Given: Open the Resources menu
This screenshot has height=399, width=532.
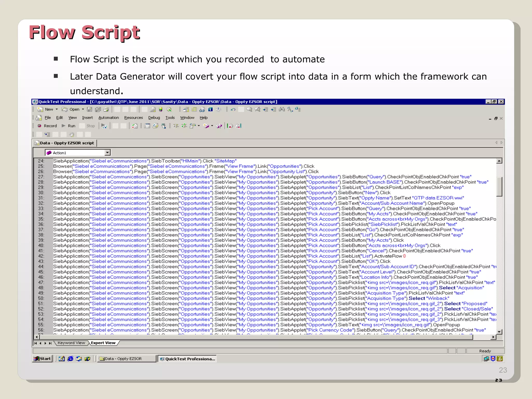Looking at the screenshot, I should [x=134, y=118].
